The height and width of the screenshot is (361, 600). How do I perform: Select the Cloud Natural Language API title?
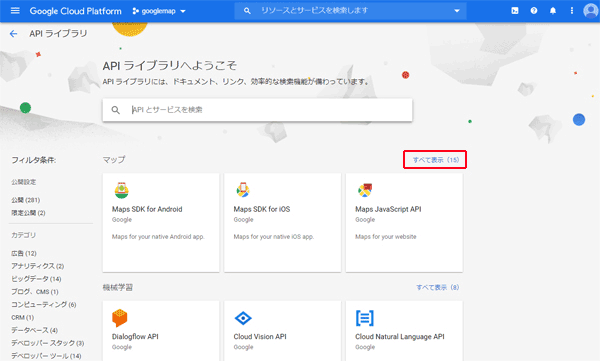[x=399, y=336]
